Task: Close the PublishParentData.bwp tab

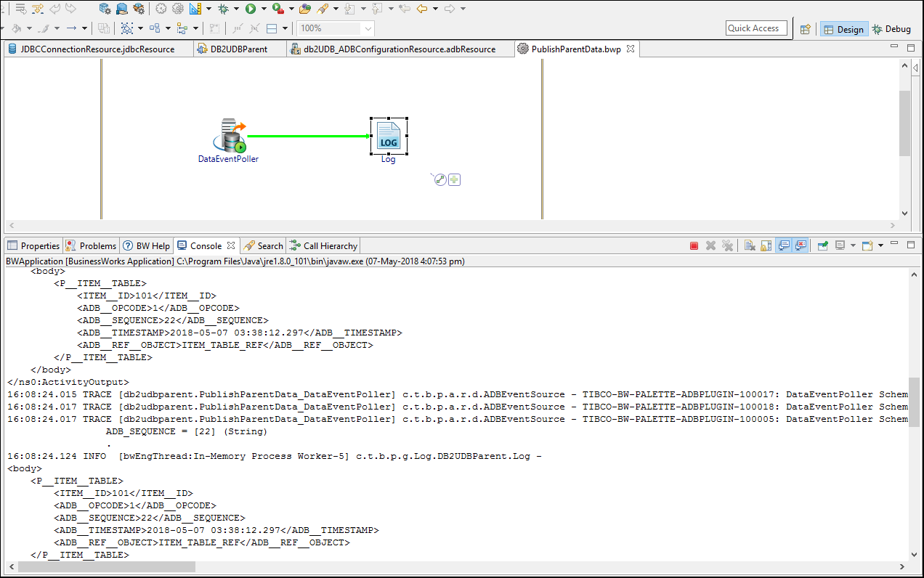Action: pos(630,49)
